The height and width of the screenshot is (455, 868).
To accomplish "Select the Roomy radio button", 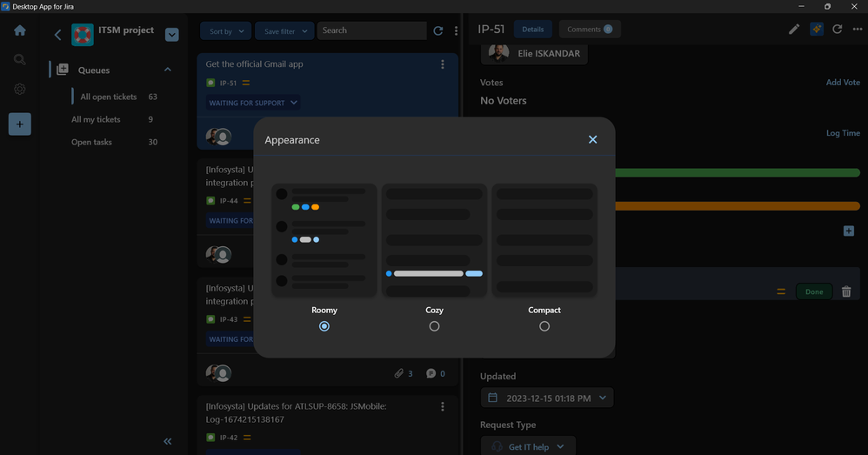I will [x=324, y=326].
